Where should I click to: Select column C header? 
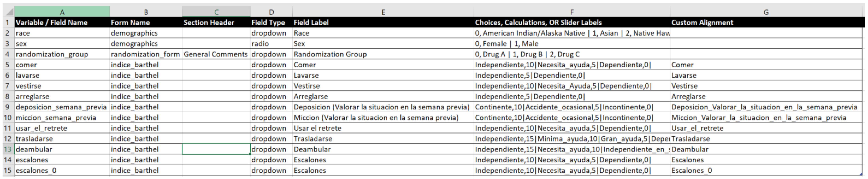click(216, 12)
